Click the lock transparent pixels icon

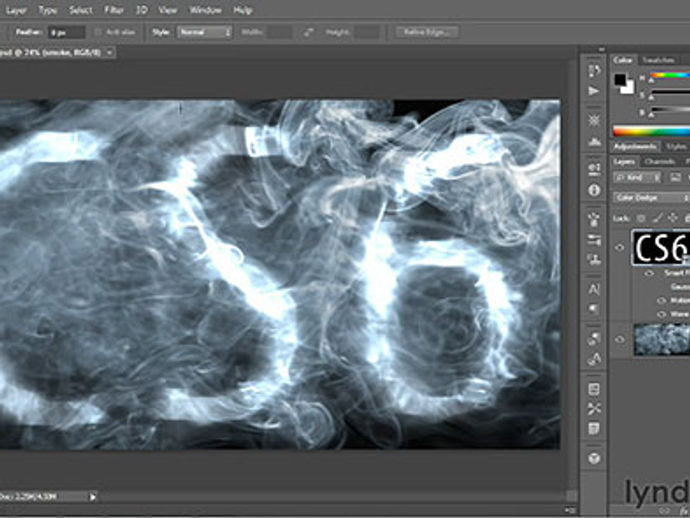point(642,218)
